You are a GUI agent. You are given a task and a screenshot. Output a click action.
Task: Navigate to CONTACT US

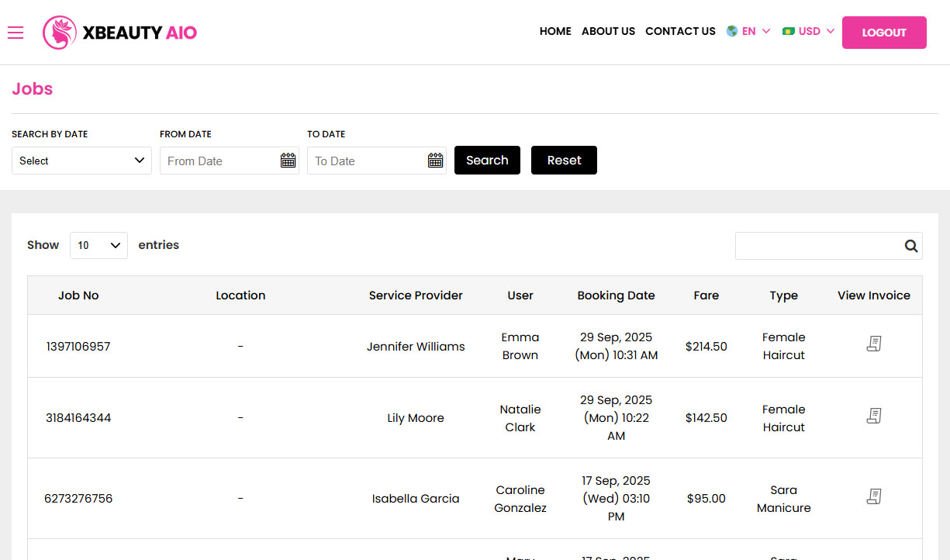pyautogui.click(x=680, y=31)
